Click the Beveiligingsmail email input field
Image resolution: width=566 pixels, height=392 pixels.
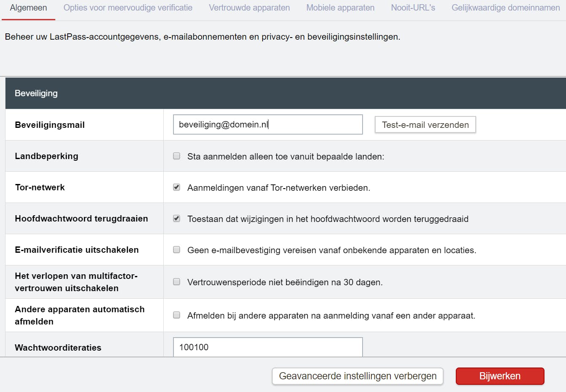268,124
